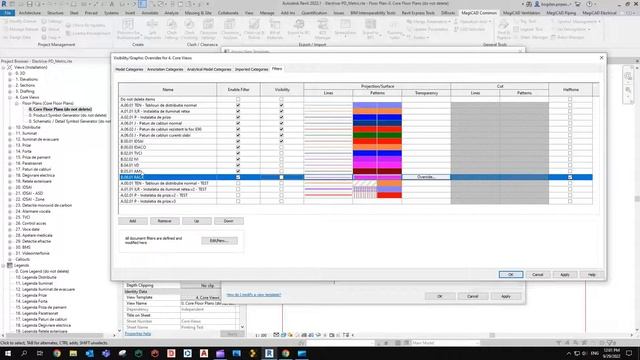This screenshot has height=360, width=640.
Task: Toggle Halftone checkbox in selected B.06.01 row
Action: [570, 177]
